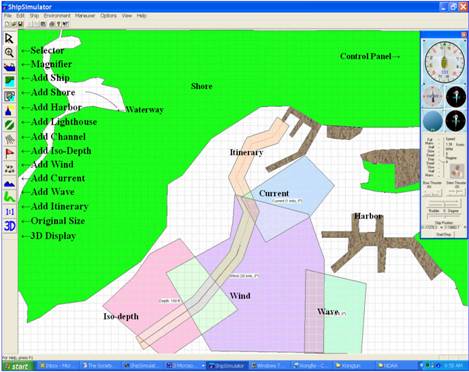Screen dimensions: 469x372
Task: Select the Add Wind flag tool
Action: pyautogui.click(x=9, y=154)
